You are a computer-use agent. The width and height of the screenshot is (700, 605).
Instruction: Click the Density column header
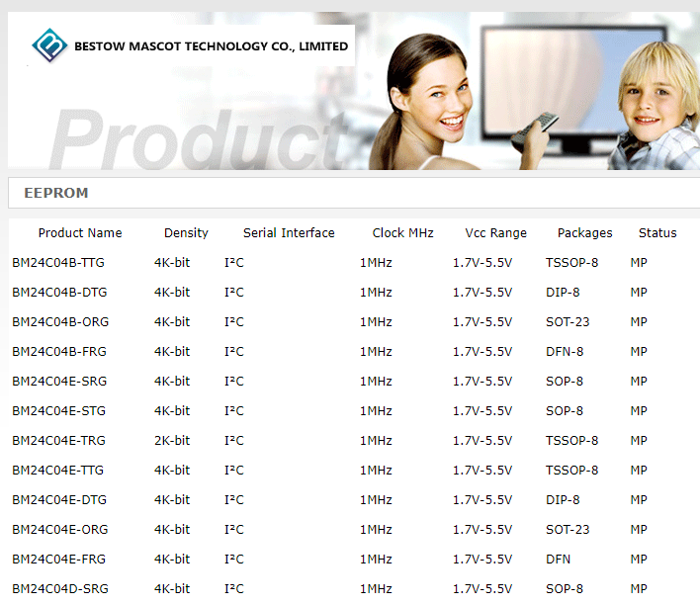[x=186, y=233]
